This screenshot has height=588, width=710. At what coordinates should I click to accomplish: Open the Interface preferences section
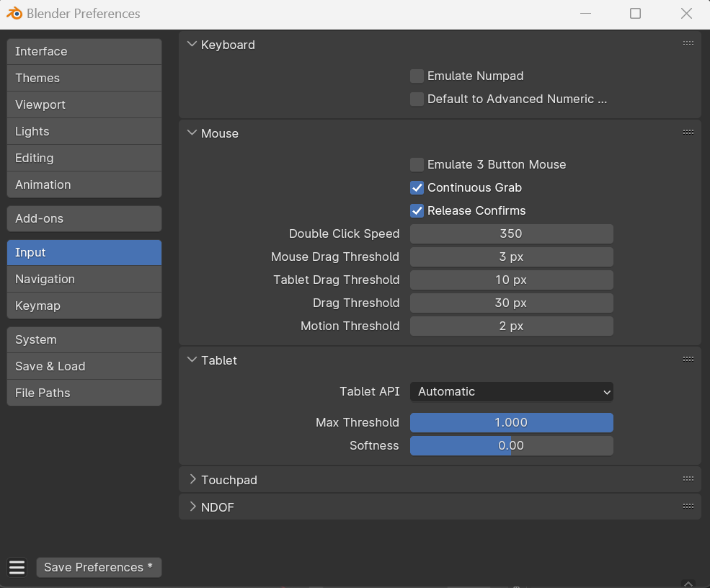(x=84, y=51)
